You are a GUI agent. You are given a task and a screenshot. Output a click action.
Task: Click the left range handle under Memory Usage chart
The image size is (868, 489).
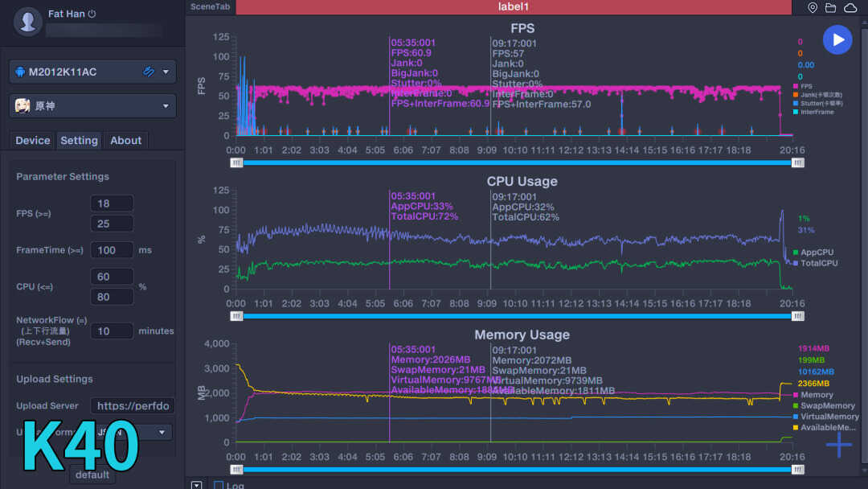point(236,470)
